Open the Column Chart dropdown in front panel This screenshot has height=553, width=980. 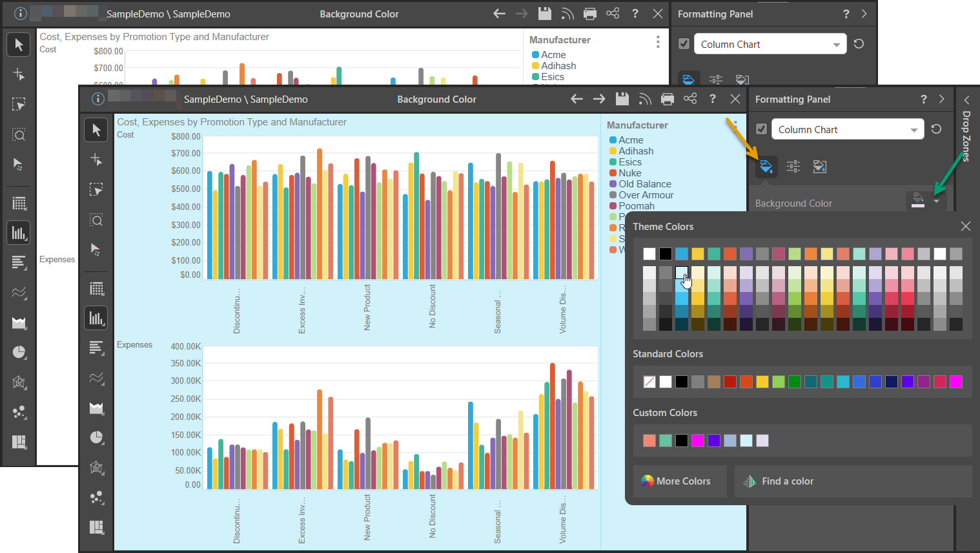click(847, 129)
